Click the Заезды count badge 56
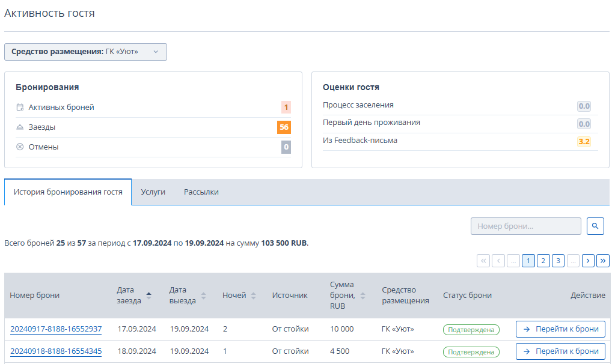Image resolution: width=615 pixels, height=364 pixels. pos(284,127)
